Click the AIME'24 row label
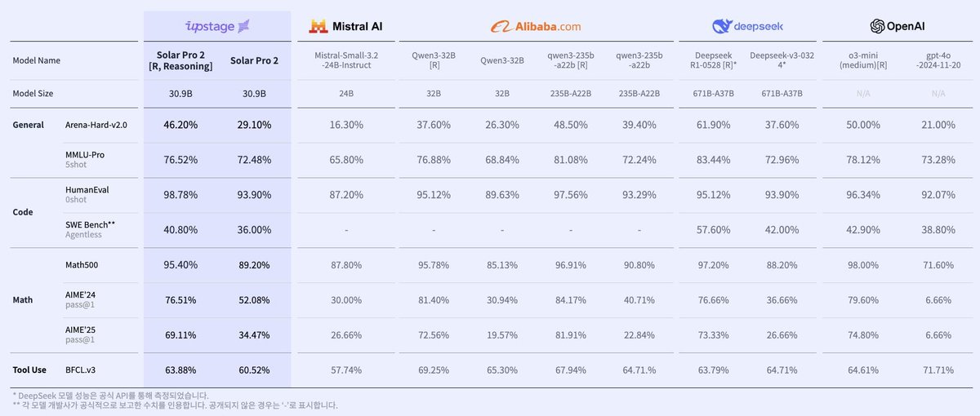Viewport: 980px width, 416px height. click(82, 294)
